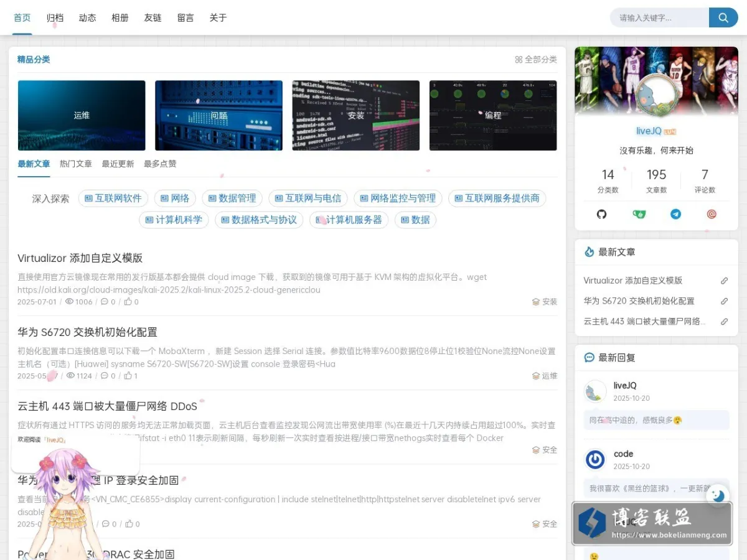Switch to 最近更新 tab
The height and width of the screenshot is (560, 747).
(118, 164)
